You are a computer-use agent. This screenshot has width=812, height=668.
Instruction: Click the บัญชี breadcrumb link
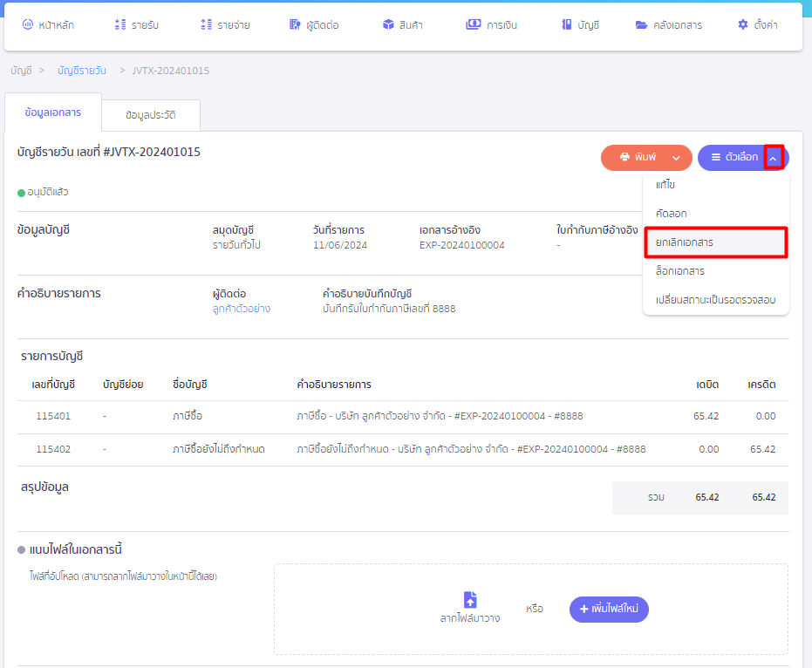click(21, 71)
